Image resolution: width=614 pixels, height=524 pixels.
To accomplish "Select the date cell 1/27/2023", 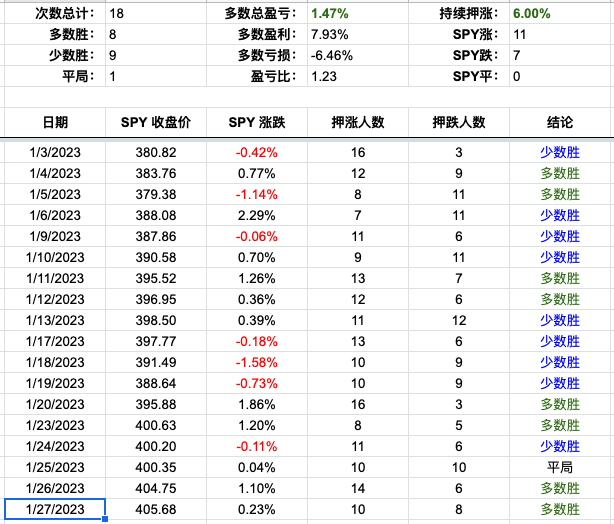I will pyautogui.click(x=55, y=509).
